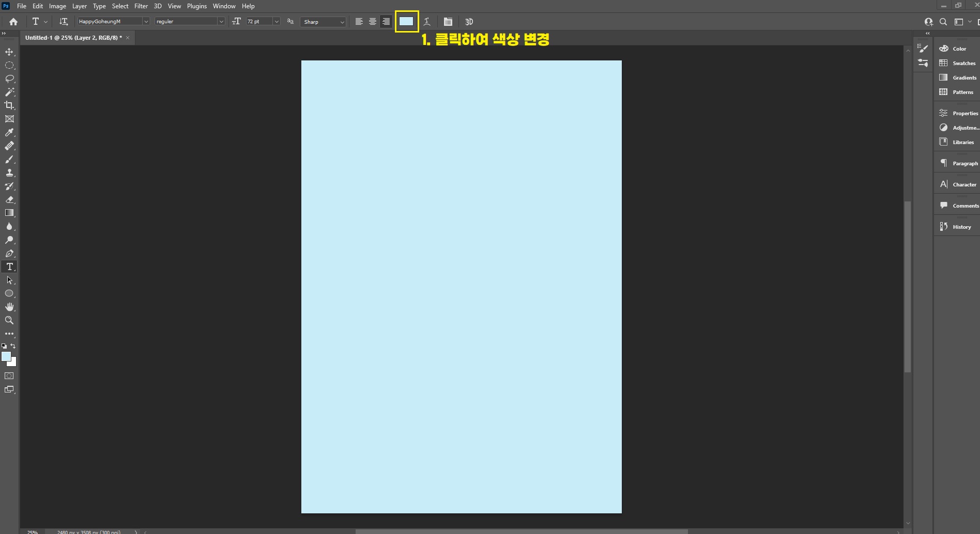Image resolution: width=980 pixels, height=534 pixels.
Task: Select the Elliptical Marquee tool
Action: tap(9, 65)
